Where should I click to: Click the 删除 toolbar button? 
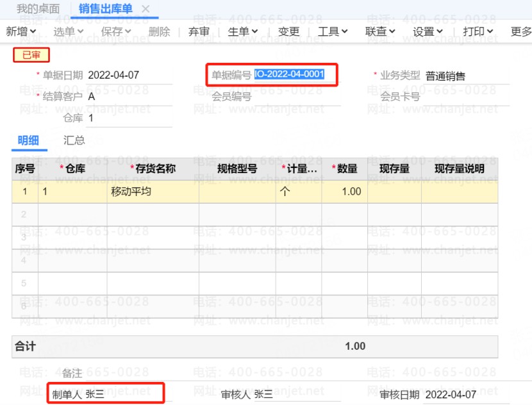pyautogui.click(x=159, y=31)
